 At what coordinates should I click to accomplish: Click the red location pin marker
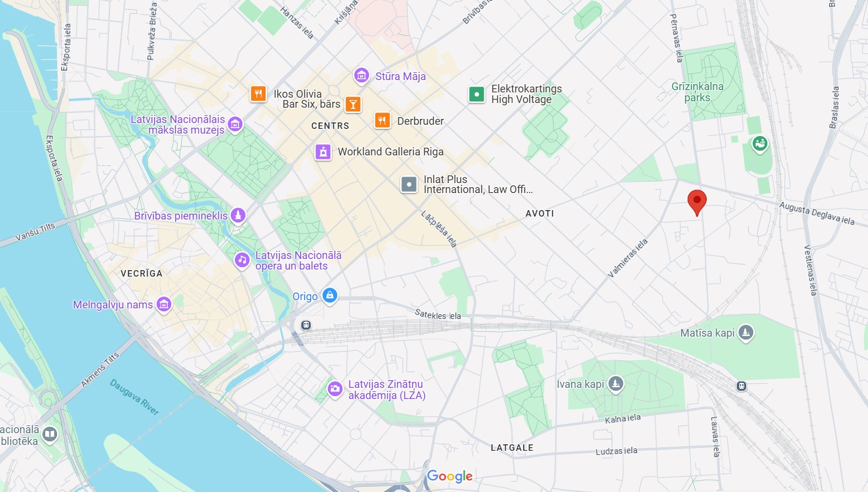(697, 203)
